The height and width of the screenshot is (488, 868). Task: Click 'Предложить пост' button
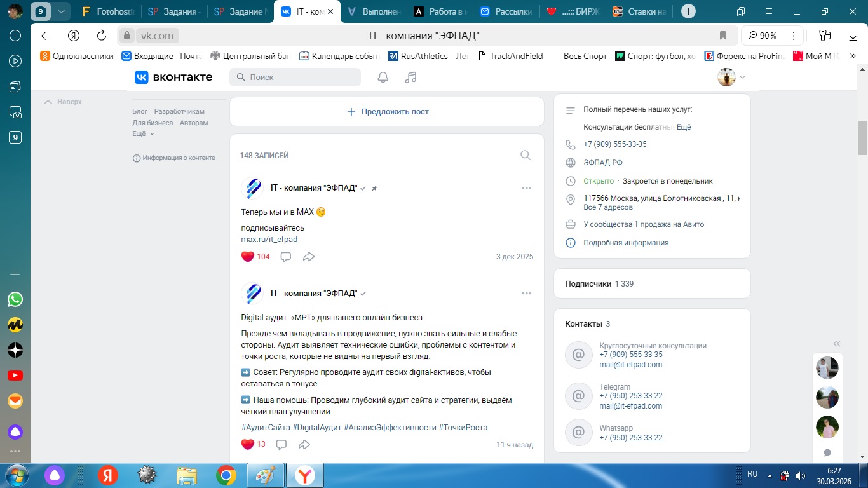coord(387,112)
